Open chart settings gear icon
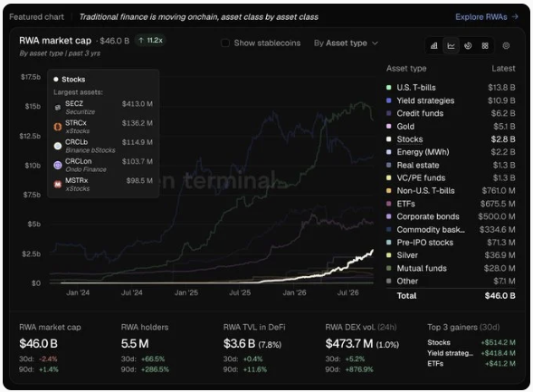Image resolution: width=533 pixels, height=392 pixels. pos(506,45)
